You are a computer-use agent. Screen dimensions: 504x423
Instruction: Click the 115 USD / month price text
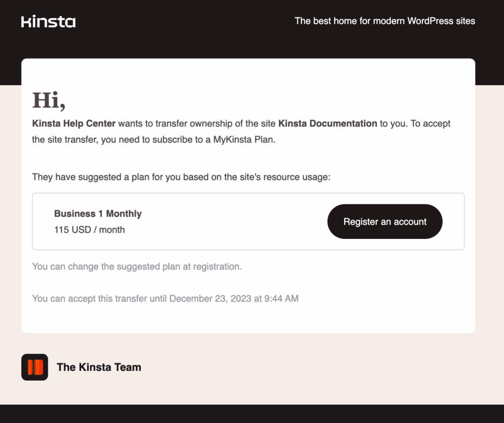[x=90, y=230]
